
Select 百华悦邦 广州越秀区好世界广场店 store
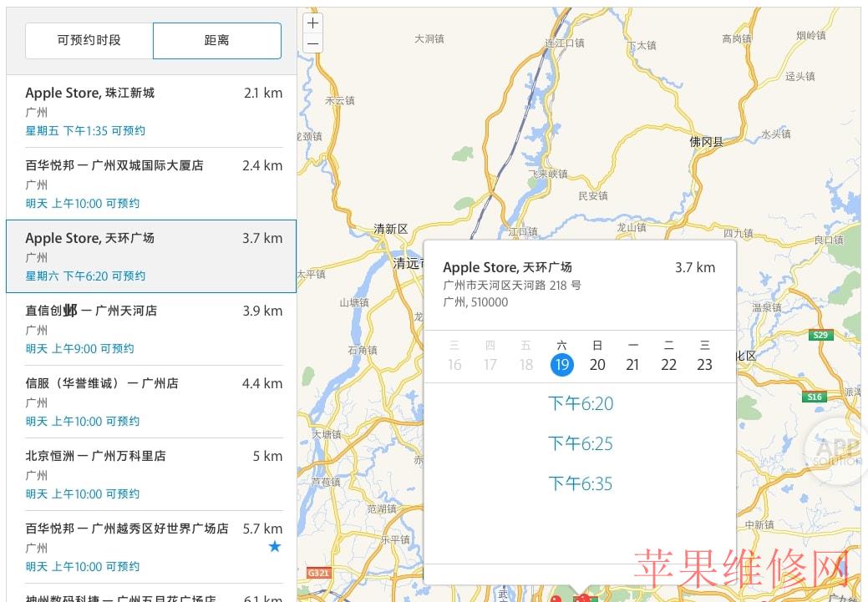(151, 547)
